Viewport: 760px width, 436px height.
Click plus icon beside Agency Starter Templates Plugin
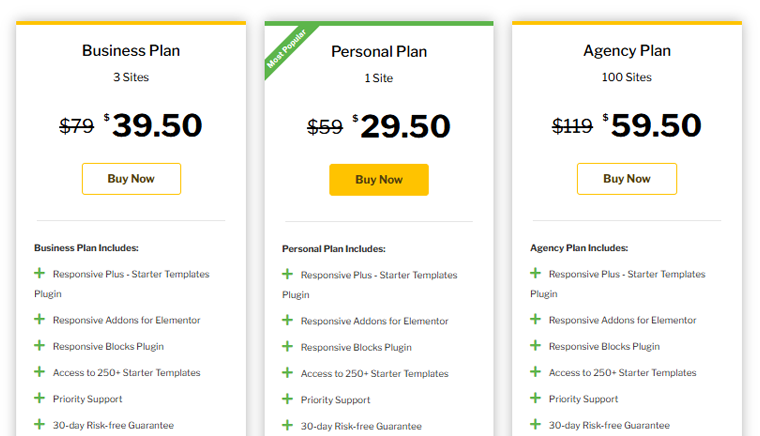pos(535,273)
